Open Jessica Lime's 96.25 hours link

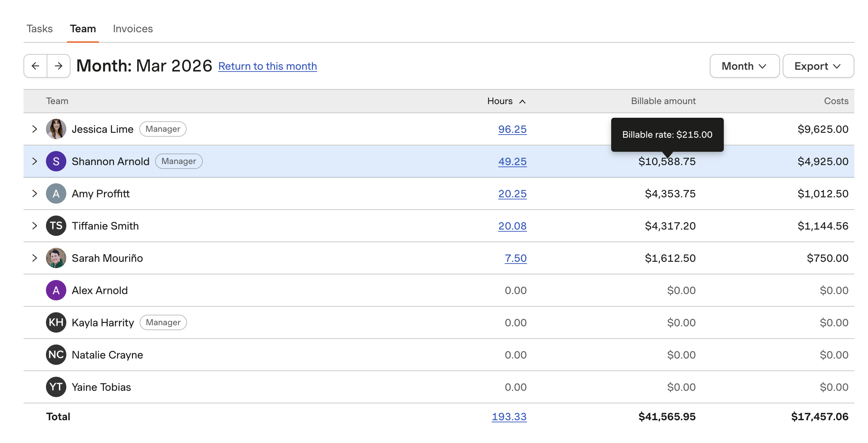(x=512, y=129)
